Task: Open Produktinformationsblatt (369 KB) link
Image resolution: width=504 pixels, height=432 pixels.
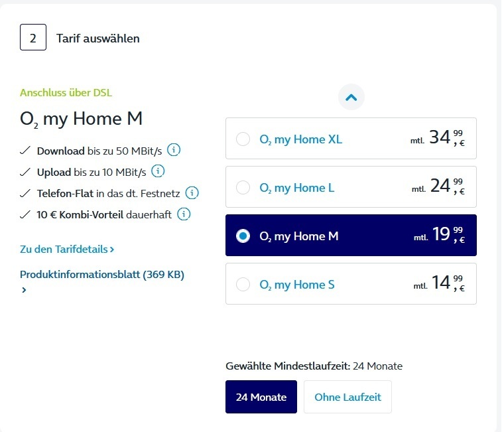Action: click(102, 275)
